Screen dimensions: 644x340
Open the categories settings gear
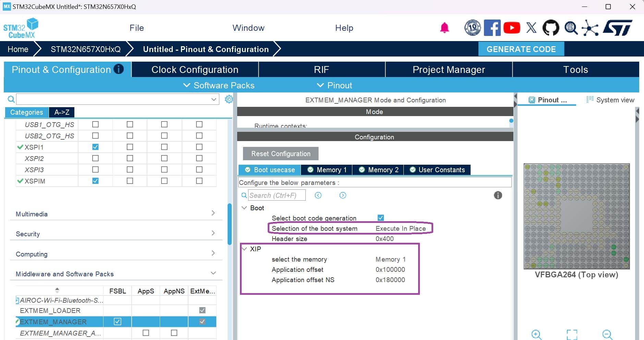pyautogui.click(x=229, y=99)
